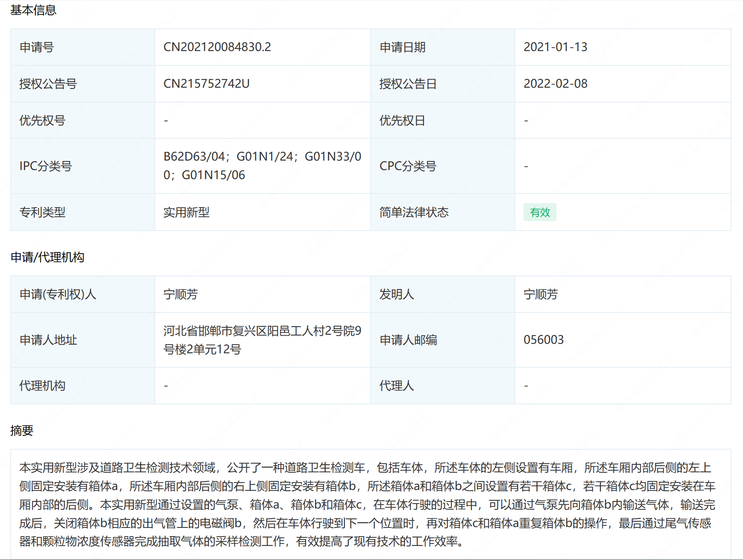Click grant publication number CN215752742U
The image size is (743, 560).
206,84
